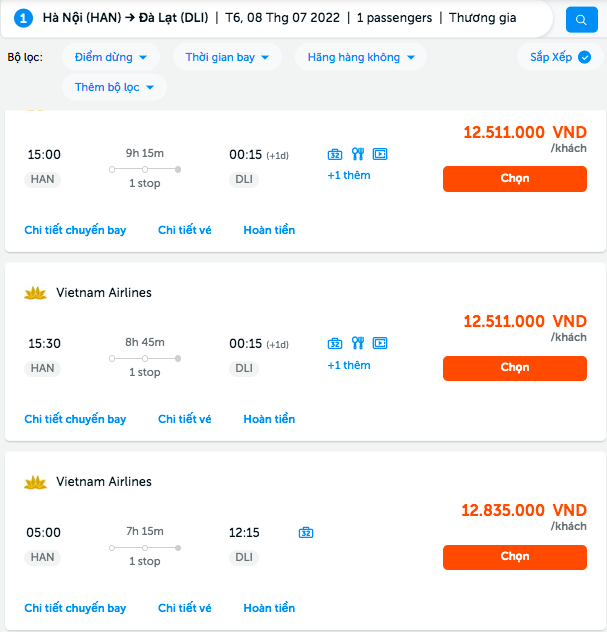Viewport: 607px width, 632px height.
Task: Click baggage icon on 05:00 flight
Action: [x=306, y=532]
